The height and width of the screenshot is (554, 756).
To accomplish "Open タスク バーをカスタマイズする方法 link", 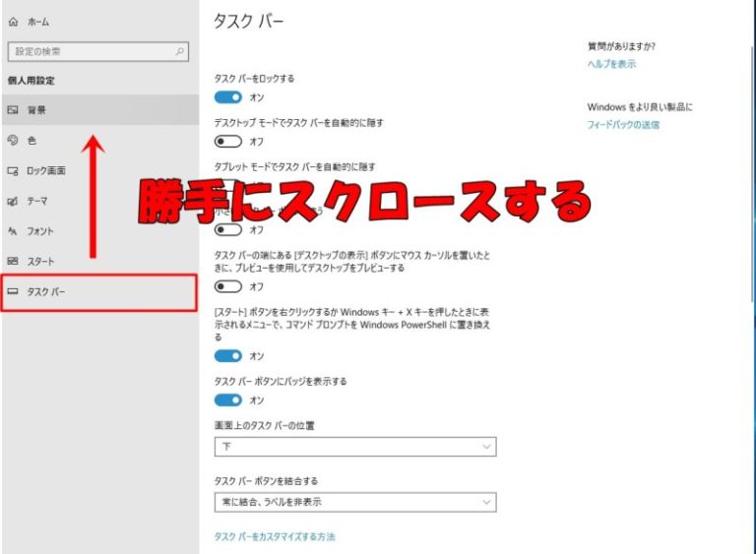I will click(275, 536).
